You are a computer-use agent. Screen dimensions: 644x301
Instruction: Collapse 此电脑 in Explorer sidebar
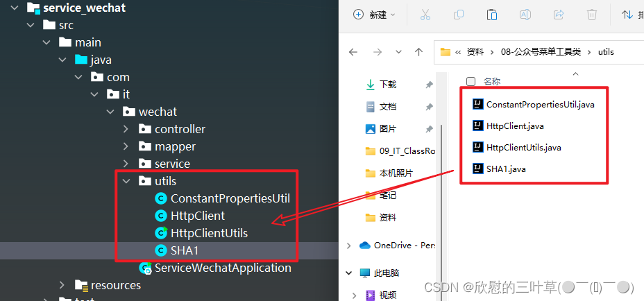[348, 273]
